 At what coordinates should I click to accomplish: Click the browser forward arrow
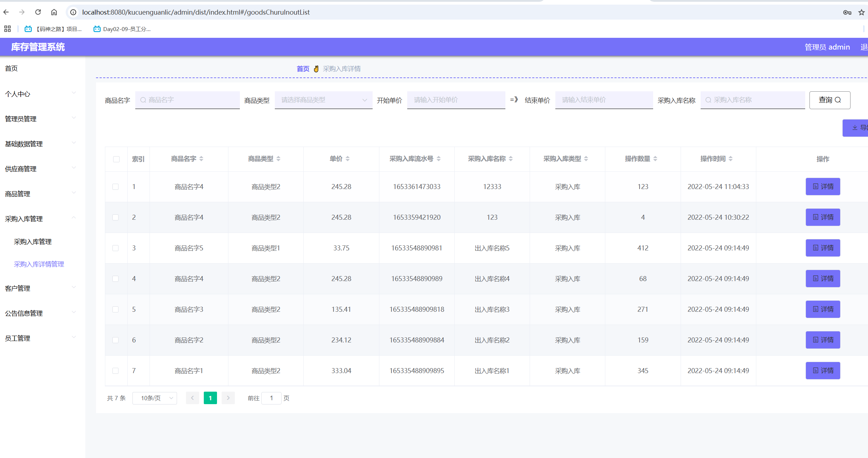point(22,12)
